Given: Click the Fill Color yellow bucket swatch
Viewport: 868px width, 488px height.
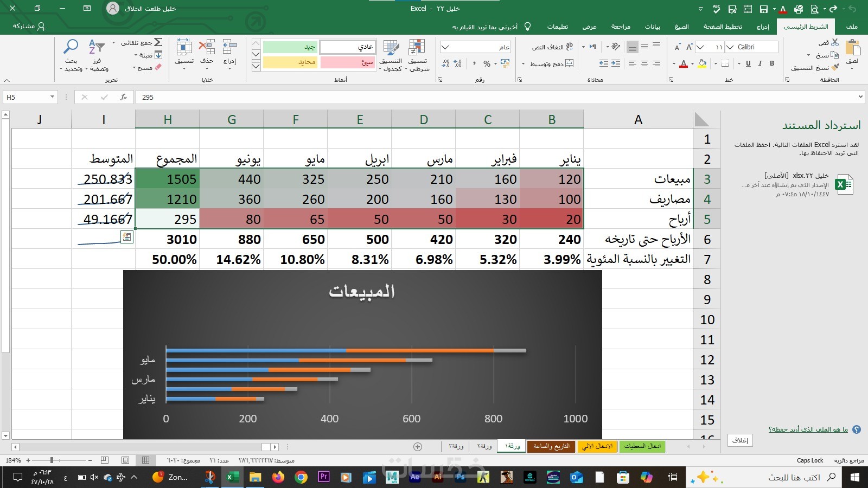Looking at the screenshot, I should click(703, 64).
